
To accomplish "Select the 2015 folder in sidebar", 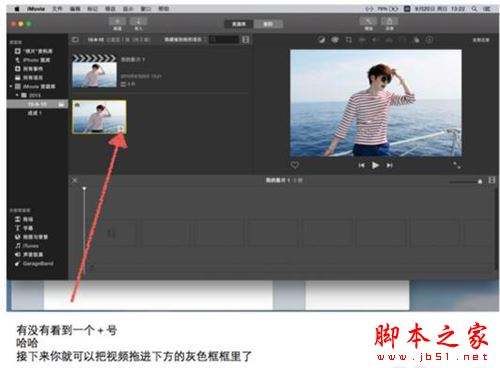I will click(31, 95).
